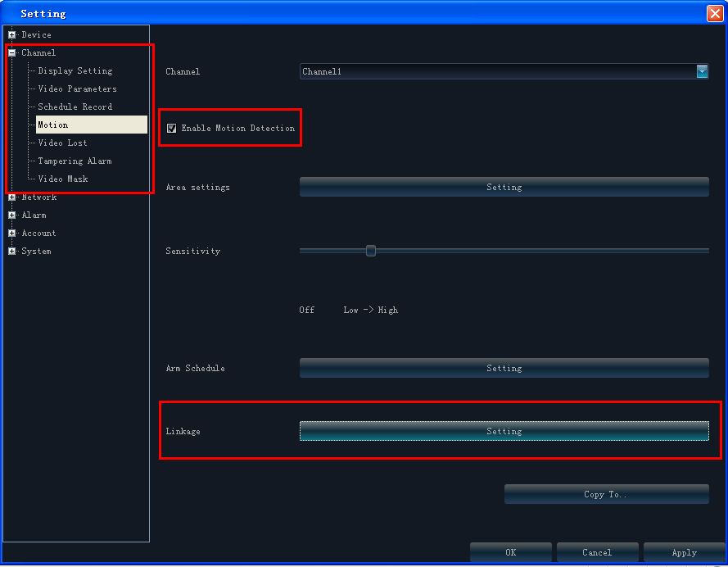Click the Device tree label

[x=36, y=35]
